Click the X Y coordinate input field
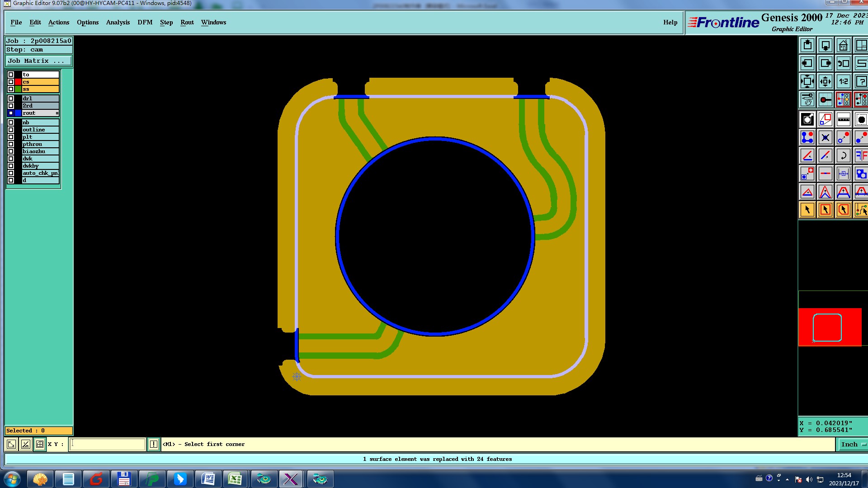 [108, 444]
